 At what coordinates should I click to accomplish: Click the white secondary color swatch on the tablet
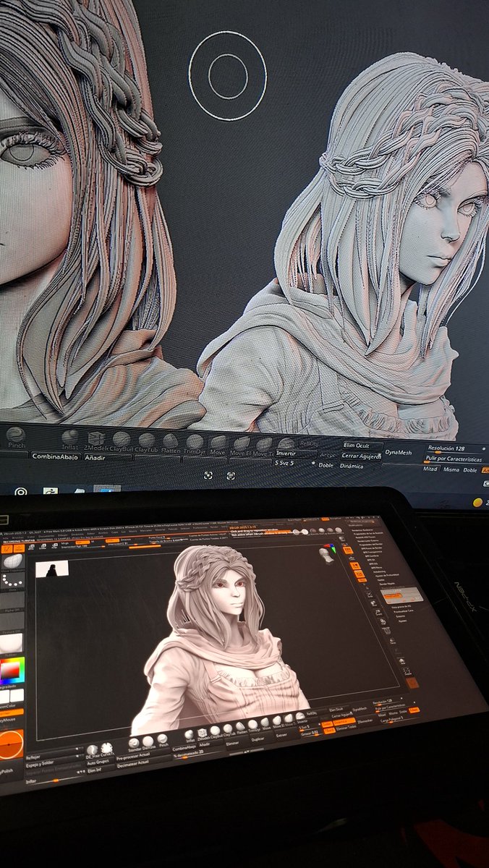(16, 694)
